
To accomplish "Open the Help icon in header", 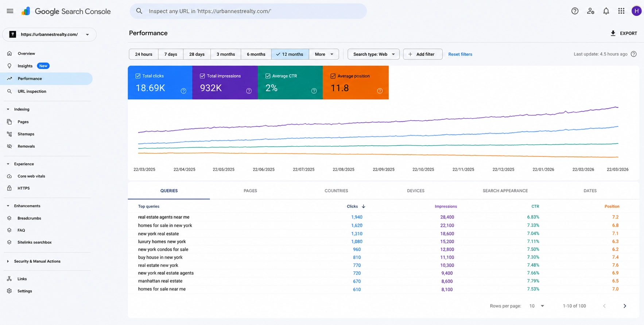I will (575, 11).
